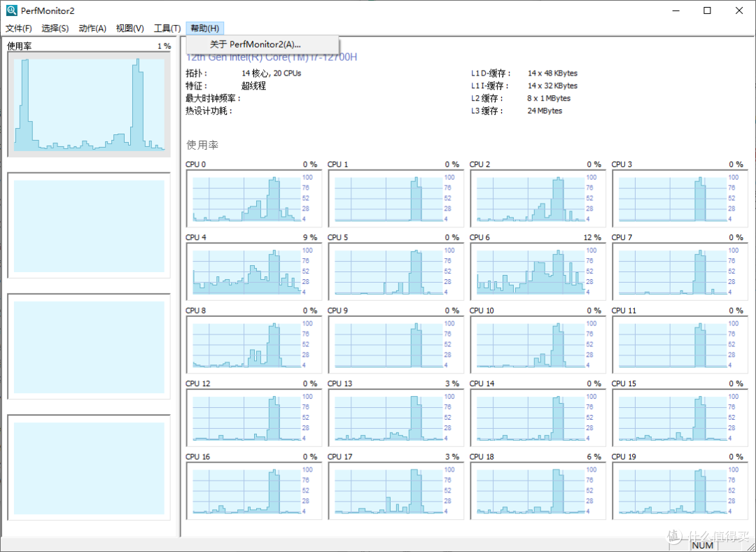
Task: Select the 使用率 overview graph thumbnail
Action: point(89,104)
